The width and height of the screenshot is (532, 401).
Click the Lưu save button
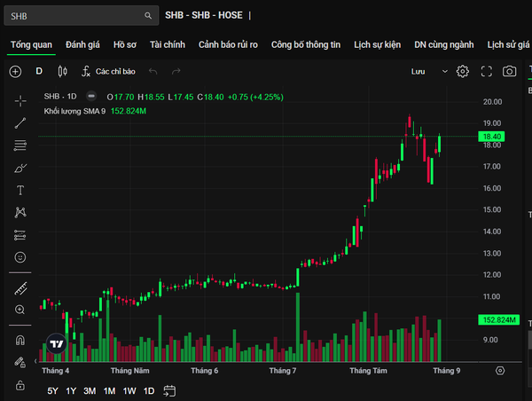[418, 71]
